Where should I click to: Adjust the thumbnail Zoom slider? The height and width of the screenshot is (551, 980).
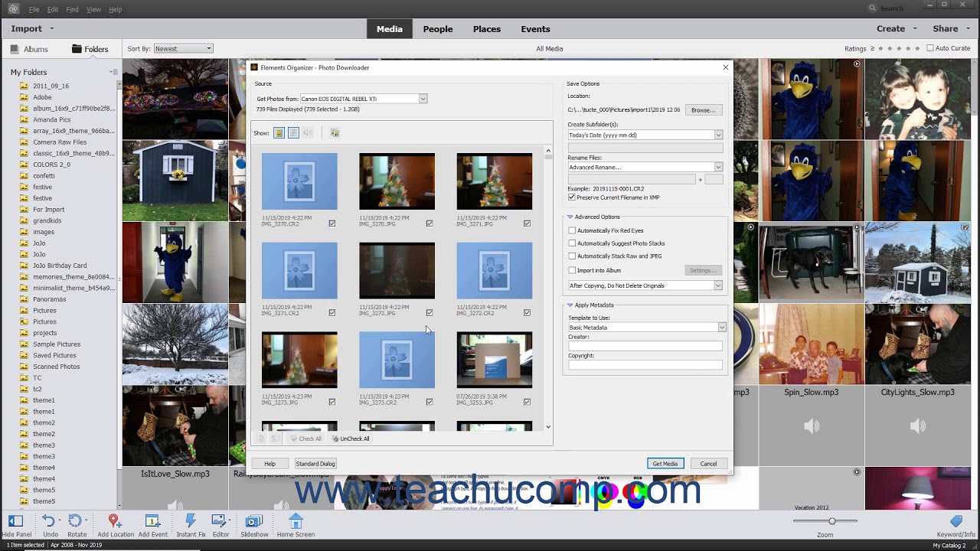pyautogui.click(x=831, y=521)
